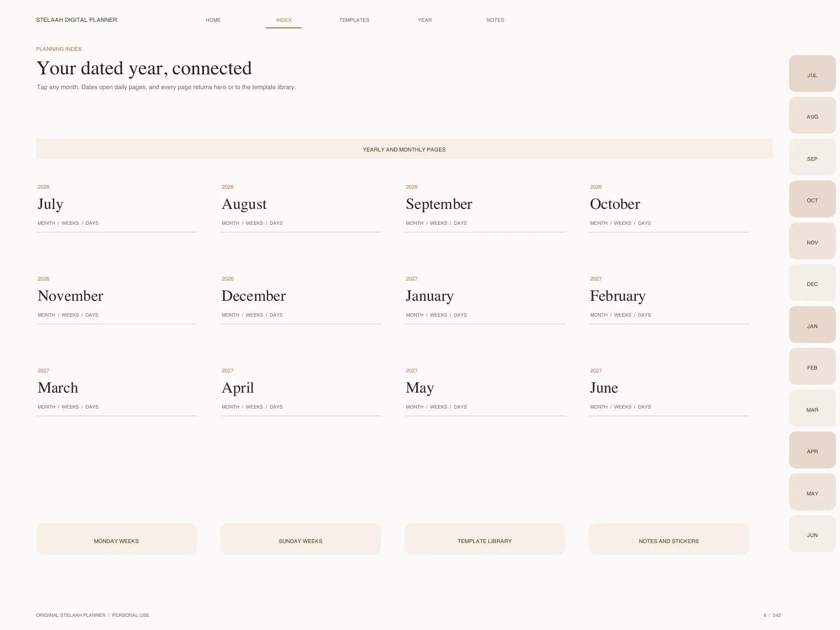
Task: Click DAYS under April
Action: 276,407
